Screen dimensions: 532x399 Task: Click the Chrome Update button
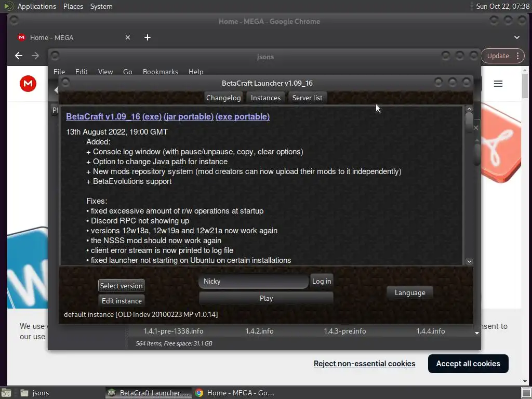(x=498, y=56)
